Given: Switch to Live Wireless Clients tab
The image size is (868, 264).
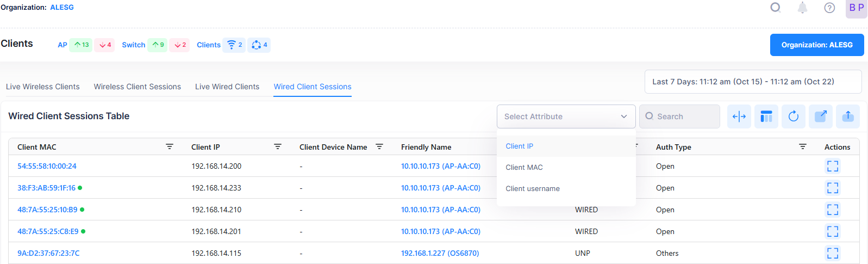Looking at the screenshot, I should 42,87.
